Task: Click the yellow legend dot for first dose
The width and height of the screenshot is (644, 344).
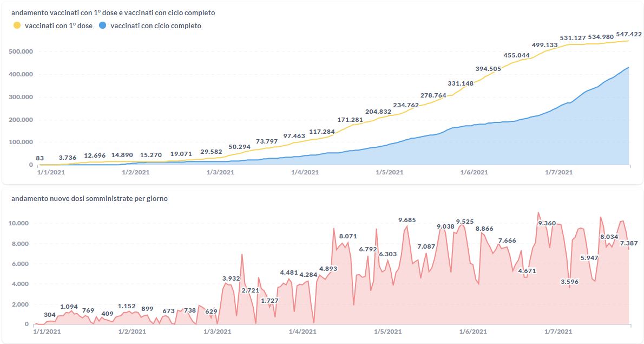Action: tap(17, 25)
